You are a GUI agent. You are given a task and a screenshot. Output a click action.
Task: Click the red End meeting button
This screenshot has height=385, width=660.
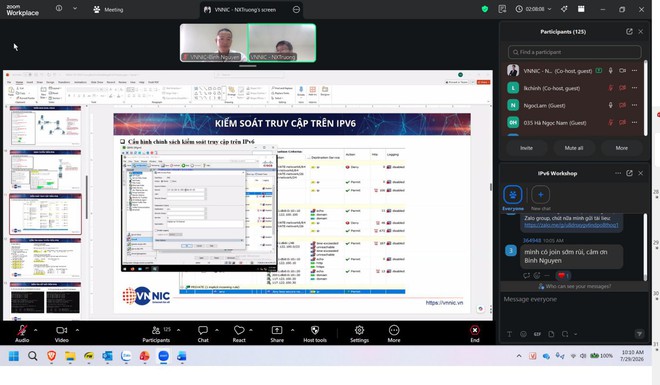tap(475, 330)
